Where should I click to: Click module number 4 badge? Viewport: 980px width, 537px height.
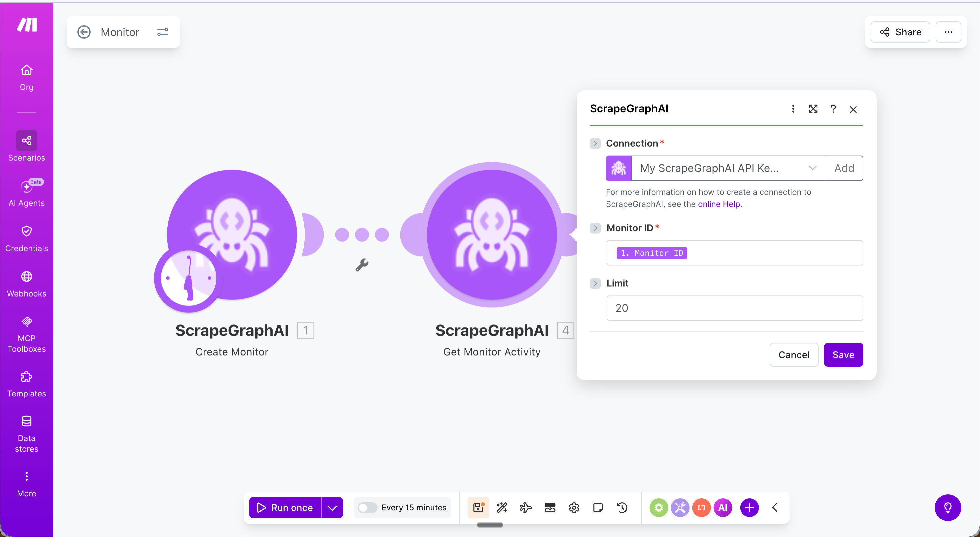(565, 330)
